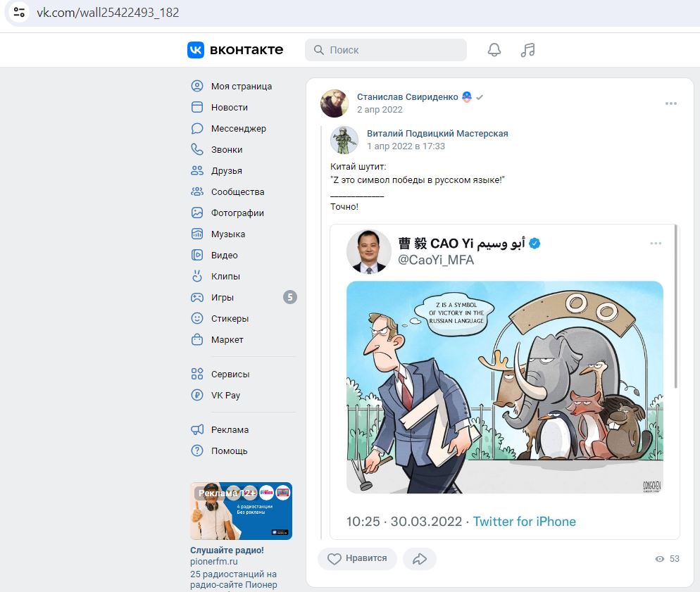
Task: Open Станислав Свириденко's profile link
Action: point(408,97)
